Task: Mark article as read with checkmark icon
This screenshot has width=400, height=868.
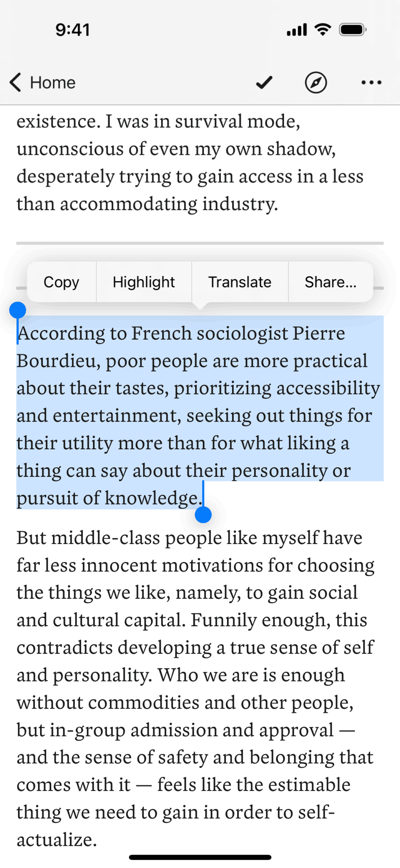Action: (264, 83)
